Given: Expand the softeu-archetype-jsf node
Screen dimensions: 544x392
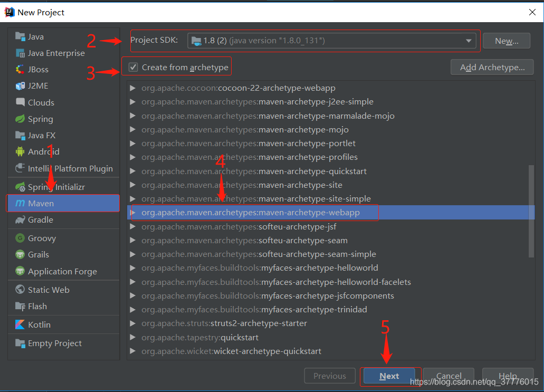Looking at the screenshot, I should coord(132,226).
